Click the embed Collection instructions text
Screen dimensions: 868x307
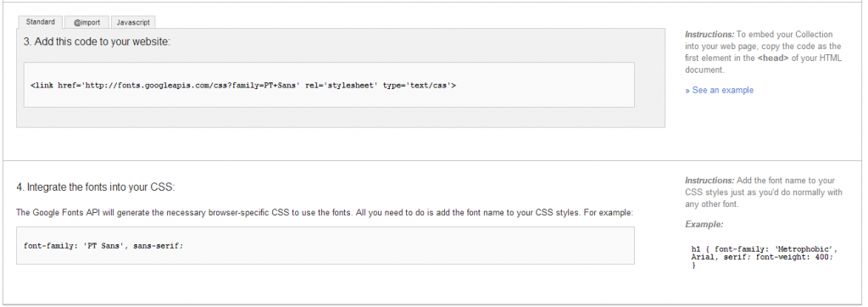point(764,52)
